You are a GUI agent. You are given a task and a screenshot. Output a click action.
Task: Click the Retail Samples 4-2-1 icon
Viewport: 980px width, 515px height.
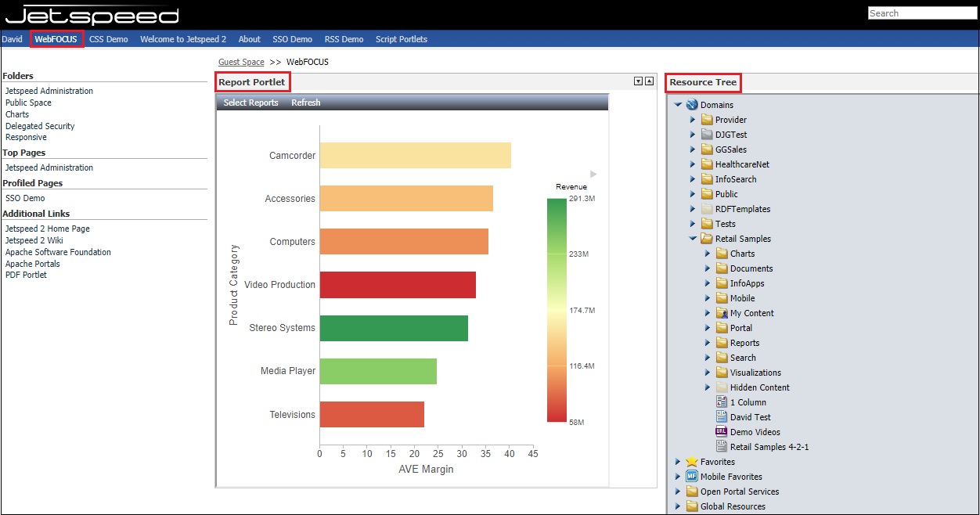coord(722,447)
